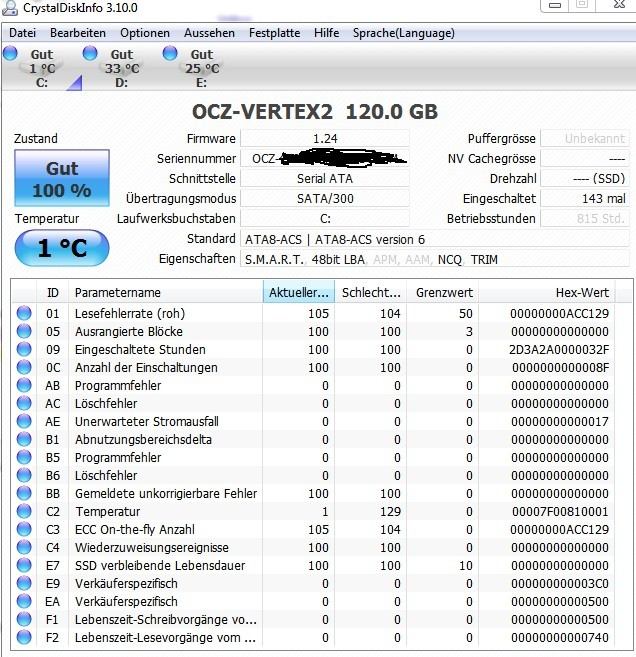This screenshot has width=636, height=657.
Task: Select F2 hex value 00000000000740
Action: point(560,638)
